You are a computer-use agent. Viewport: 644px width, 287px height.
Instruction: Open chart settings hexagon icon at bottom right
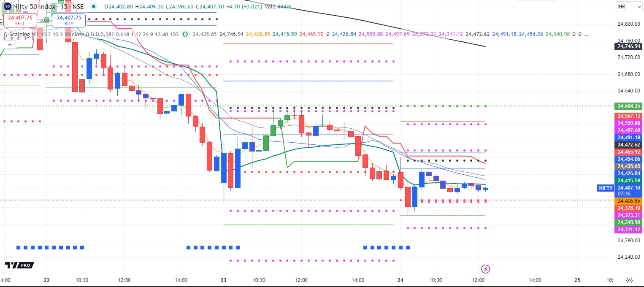coord(629,280)
